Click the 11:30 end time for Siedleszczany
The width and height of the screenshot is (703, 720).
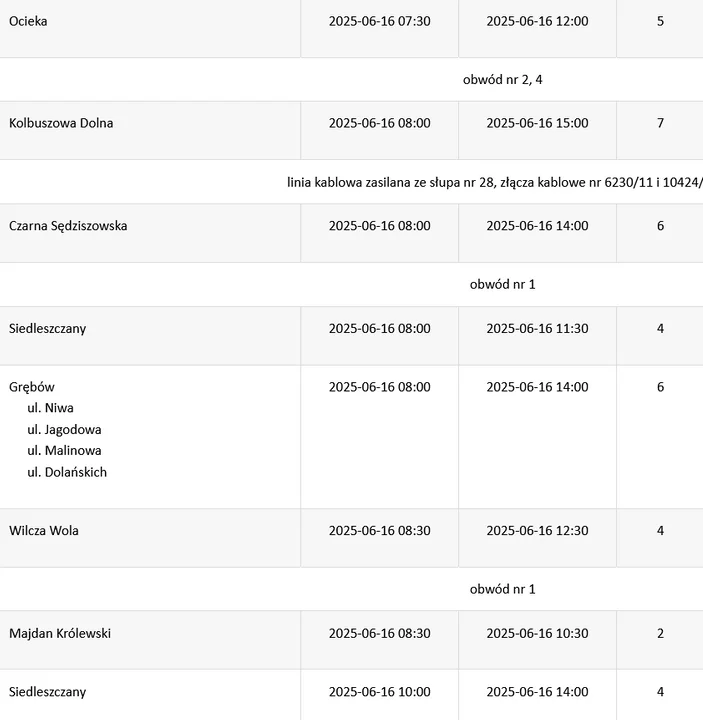tap(537, 328)
